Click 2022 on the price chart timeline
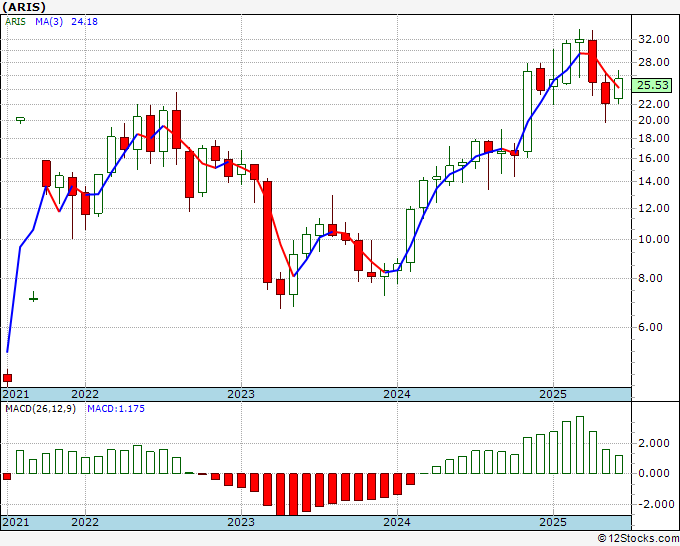Screen dimensions: 680x546 point(85,394)
